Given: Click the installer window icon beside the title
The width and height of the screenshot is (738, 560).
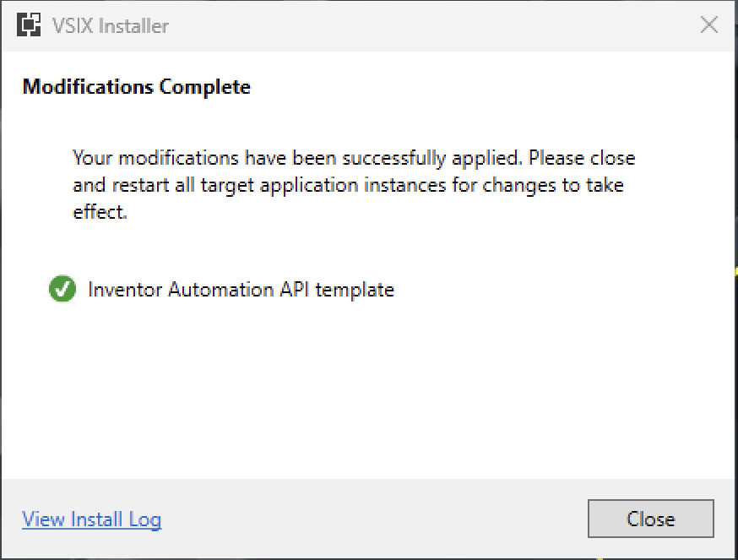Looking at the screenshot, I should pyautogui.click(x=30, y=24).
